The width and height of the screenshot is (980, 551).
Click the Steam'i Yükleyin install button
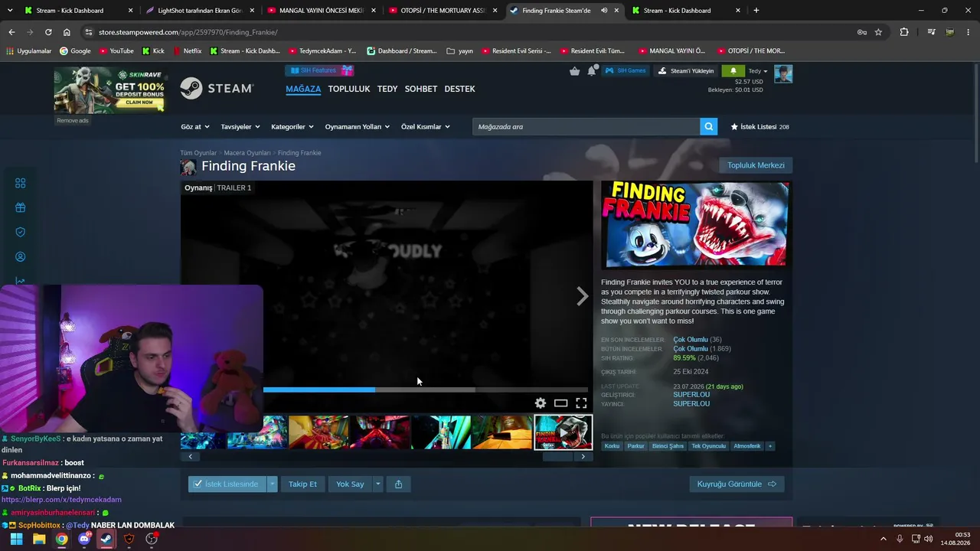686,70
